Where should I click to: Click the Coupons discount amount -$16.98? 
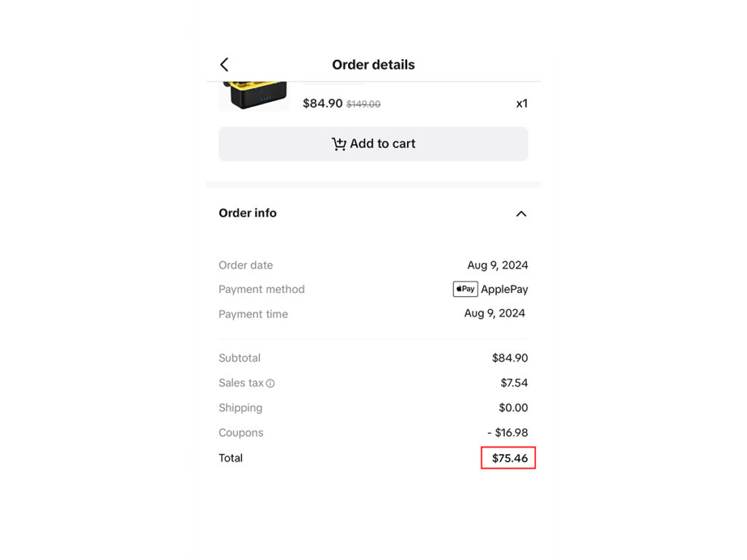point(508,432)
